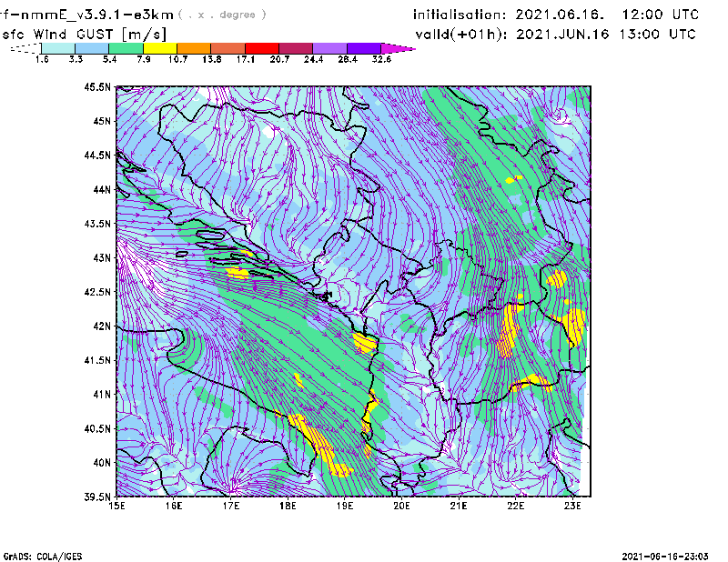Pick the red 17.1–20.7 legend swatch
Screen dimensions: 728x562
point(262,48)
